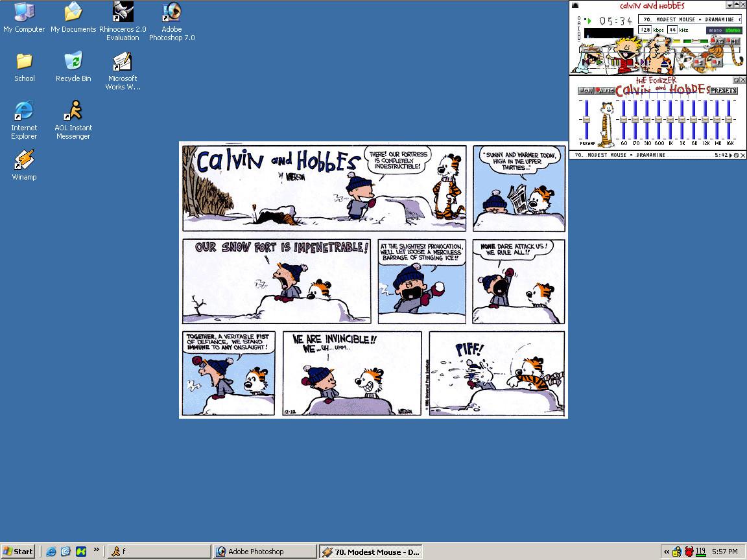Click the Winamp eject button
Viewport: 747px width, 560px height.
click(x=665, y=63)
